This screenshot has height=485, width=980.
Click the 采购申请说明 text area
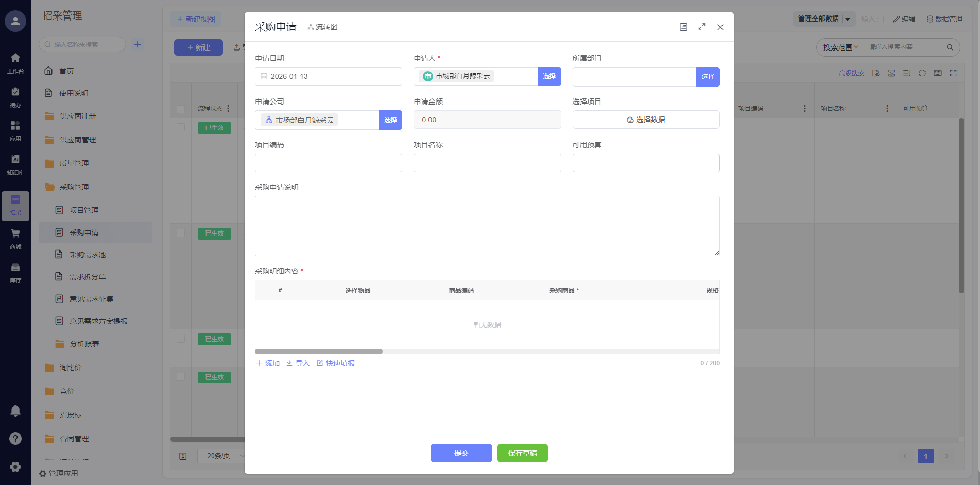click(487, 226)
